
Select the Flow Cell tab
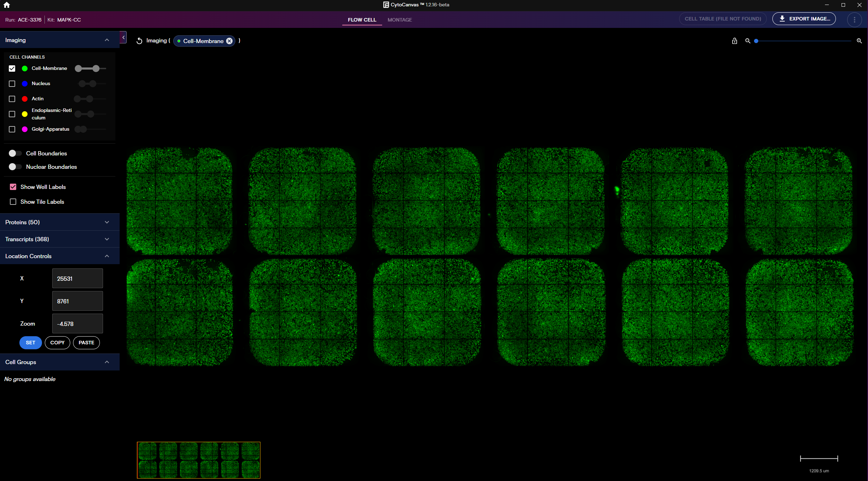point(362,20)
